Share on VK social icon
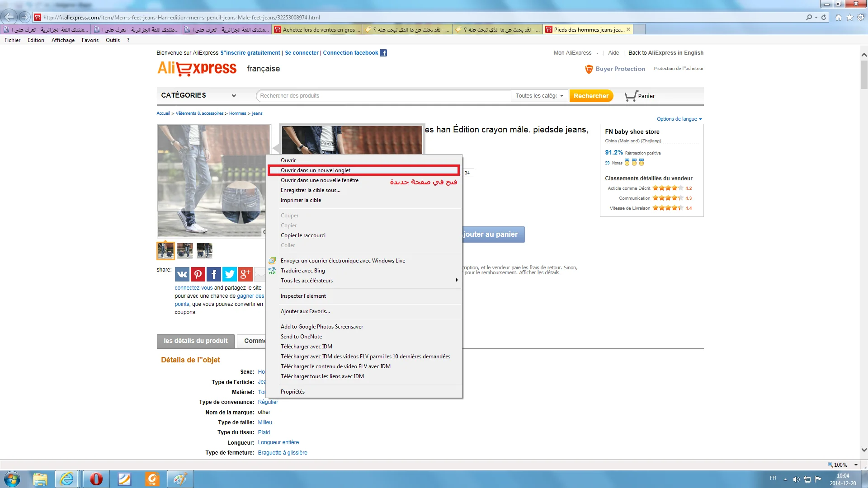Viewport: 868px width, 488px height. tap(182, 274)
